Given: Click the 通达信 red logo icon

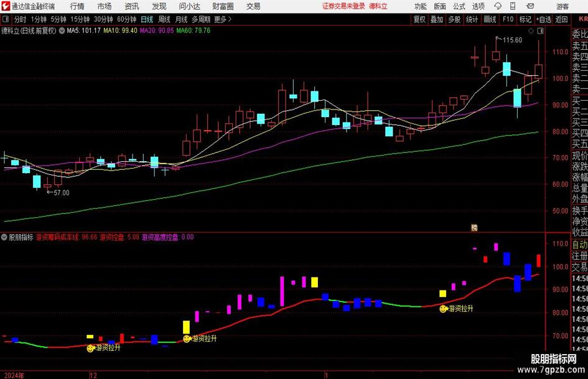Looking at the screenshot, I should point(6,6).
